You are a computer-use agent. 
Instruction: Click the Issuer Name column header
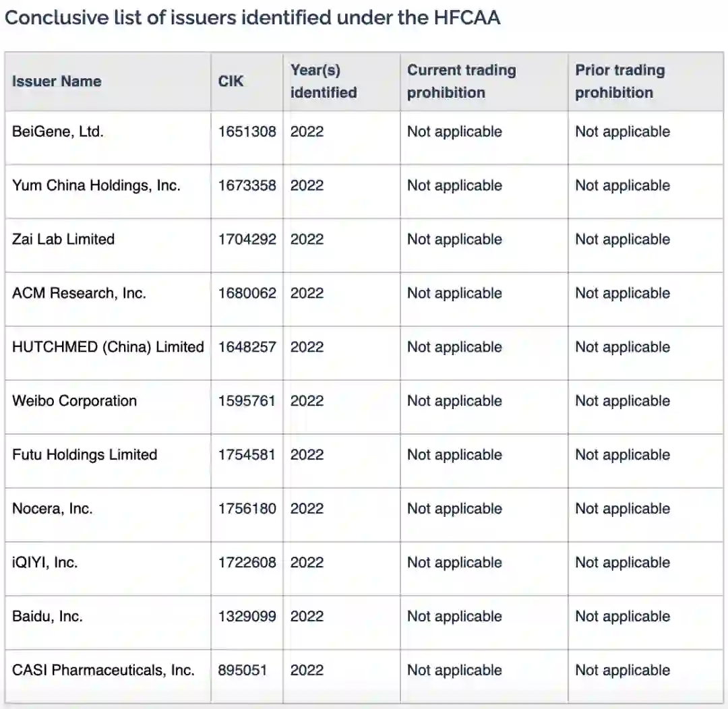[x=57, y=82]
